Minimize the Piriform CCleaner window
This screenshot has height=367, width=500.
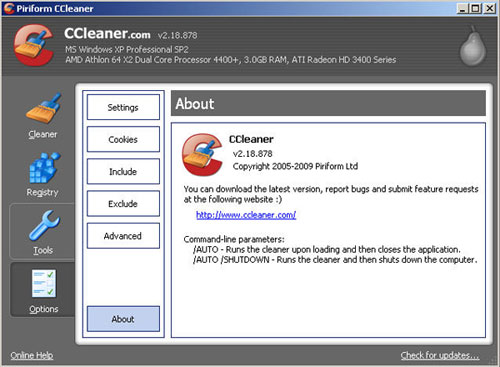point(462,8)
